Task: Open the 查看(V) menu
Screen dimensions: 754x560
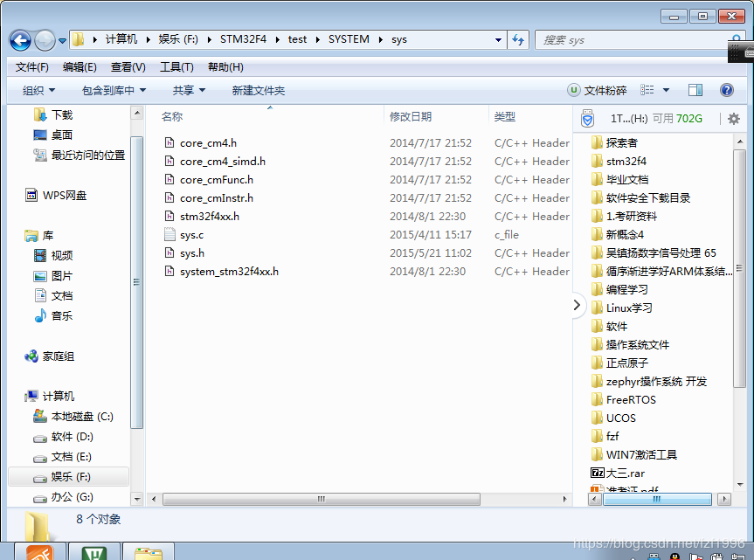Action: [x=128, y=67]
